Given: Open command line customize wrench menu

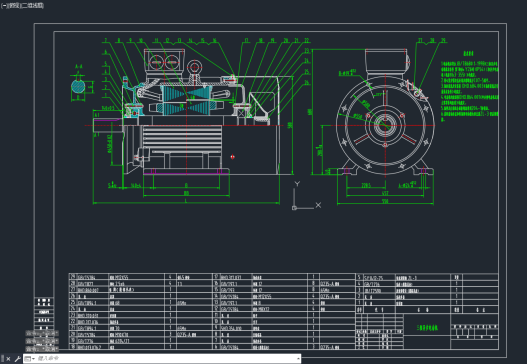Looking at the screenshot, I should point(17,359).
